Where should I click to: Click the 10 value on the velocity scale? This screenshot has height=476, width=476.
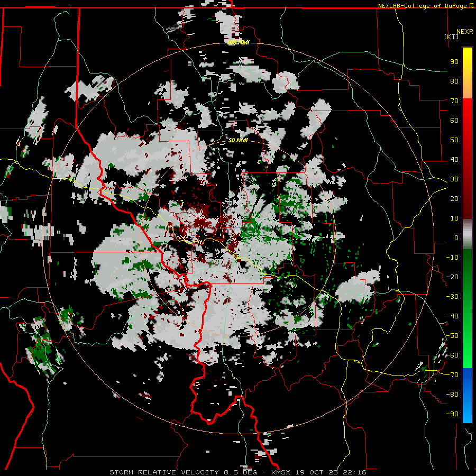click(x=454, y=218)
